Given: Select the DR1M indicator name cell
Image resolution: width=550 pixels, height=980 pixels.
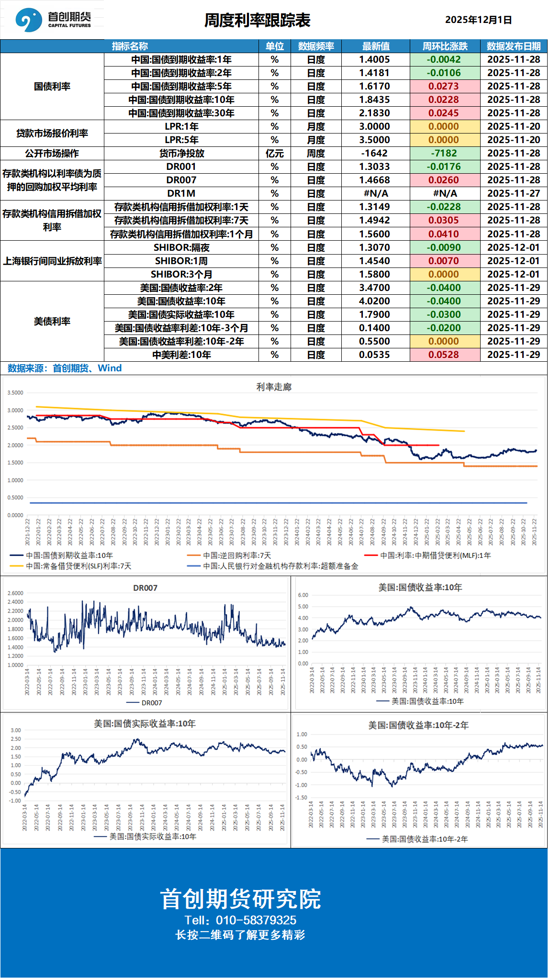Looking at the screenshot, I should point(181,193).
